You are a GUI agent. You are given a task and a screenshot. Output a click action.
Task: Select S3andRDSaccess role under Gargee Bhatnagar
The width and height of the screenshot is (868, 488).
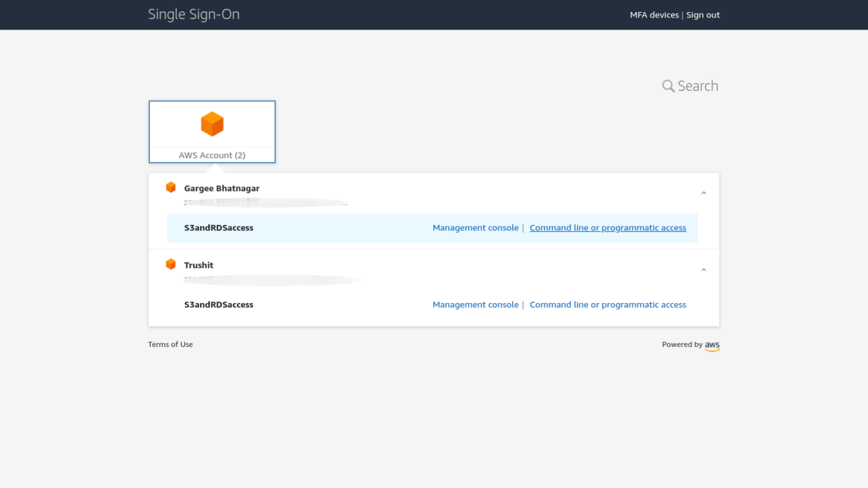[219, 228]
